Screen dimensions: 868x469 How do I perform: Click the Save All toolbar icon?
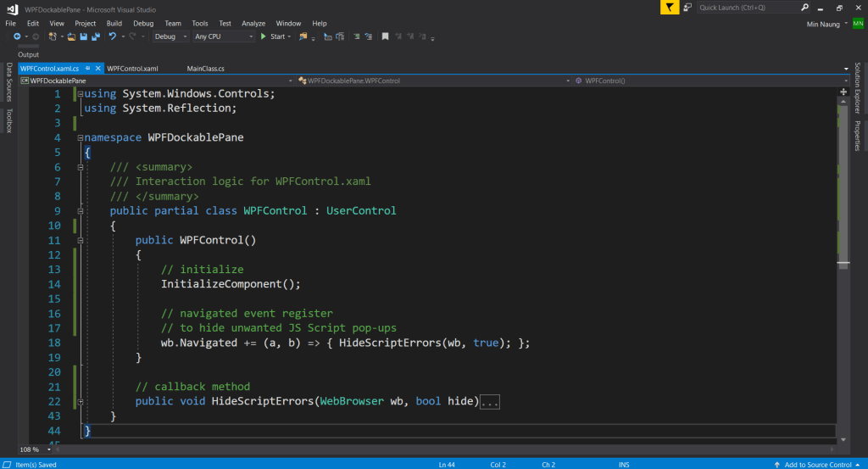tap(96, 36)
